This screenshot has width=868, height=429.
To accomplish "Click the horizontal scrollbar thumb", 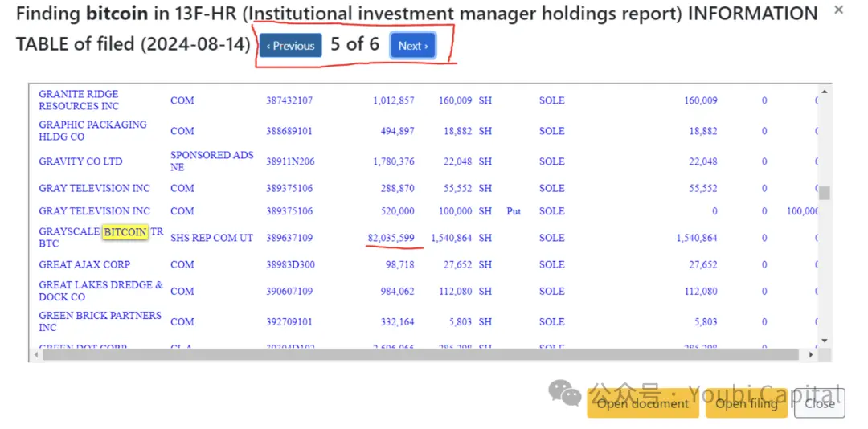I will coord(420,354).
